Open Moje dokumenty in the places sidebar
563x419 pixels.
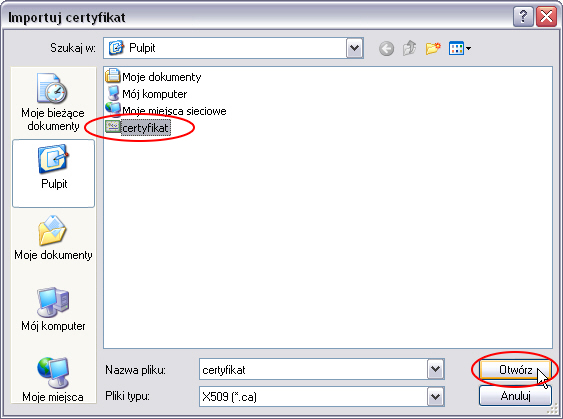53,238
